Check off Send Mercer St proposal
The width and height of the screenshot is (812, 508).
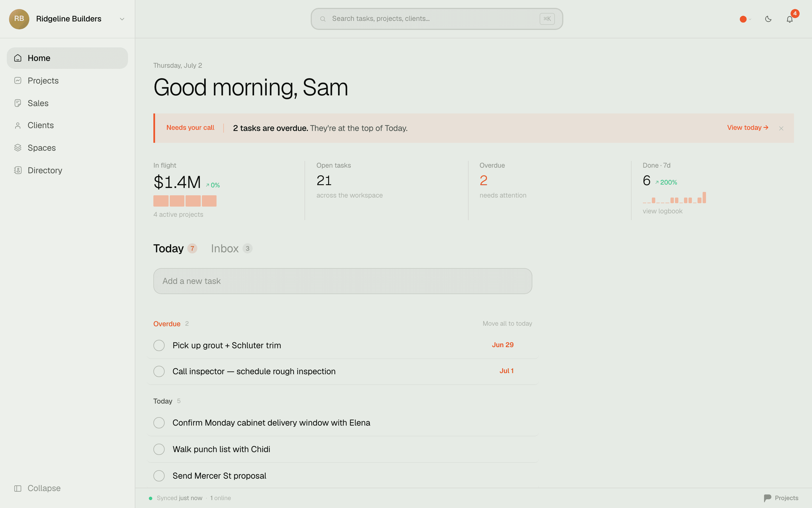(159, 476)
